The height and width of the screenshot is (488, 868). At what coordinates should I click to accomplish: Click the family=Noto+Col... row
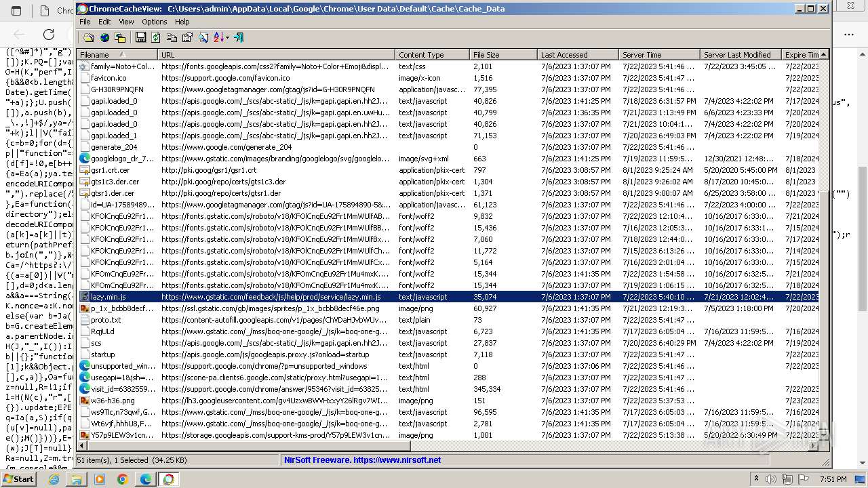pyautogui.click(x=448, y=66)
